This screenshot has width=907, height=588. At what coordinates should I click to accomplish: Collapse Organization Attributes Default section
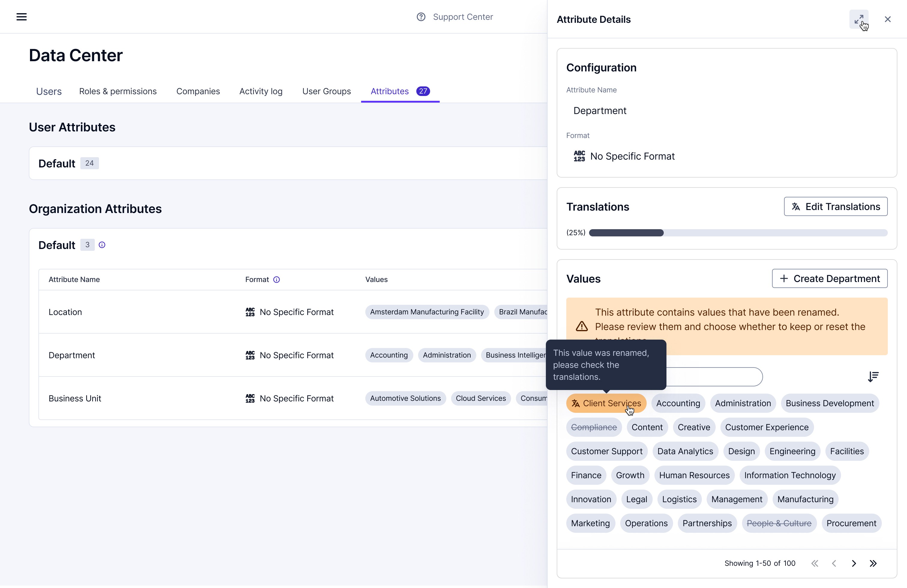coord(57,245)
